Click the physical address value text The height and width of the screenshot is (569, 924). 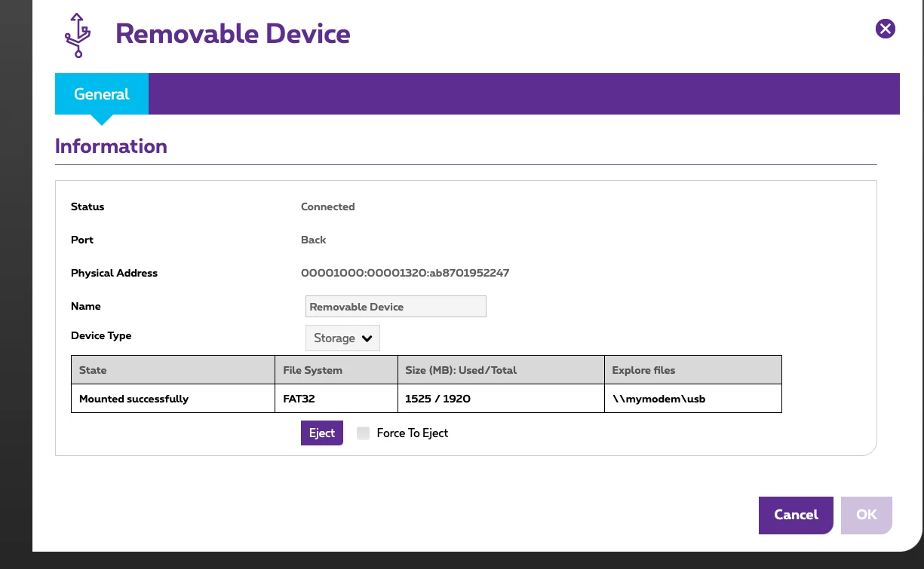click(x=405, y=273)
